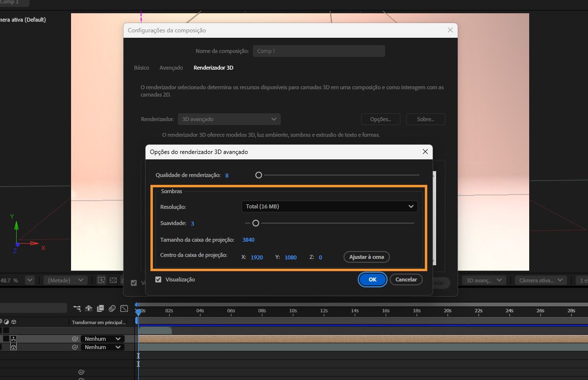The width and height of the screenshot is (588, 380).
Task: Open the parent Nenhum dropdown for the top layer
Action: tap(102, 338)
